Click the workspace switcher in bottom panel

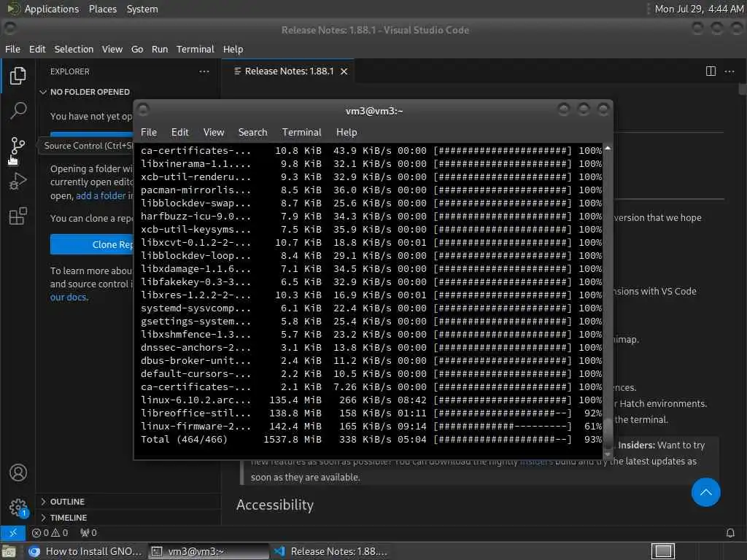pyautogui.click(x=662, y=551)
